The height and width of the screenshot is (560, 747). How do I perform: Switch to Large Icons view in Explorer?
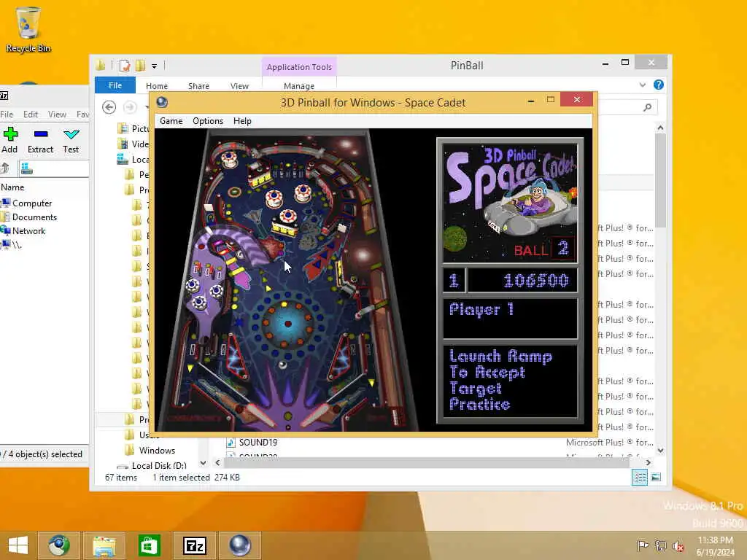656,477
